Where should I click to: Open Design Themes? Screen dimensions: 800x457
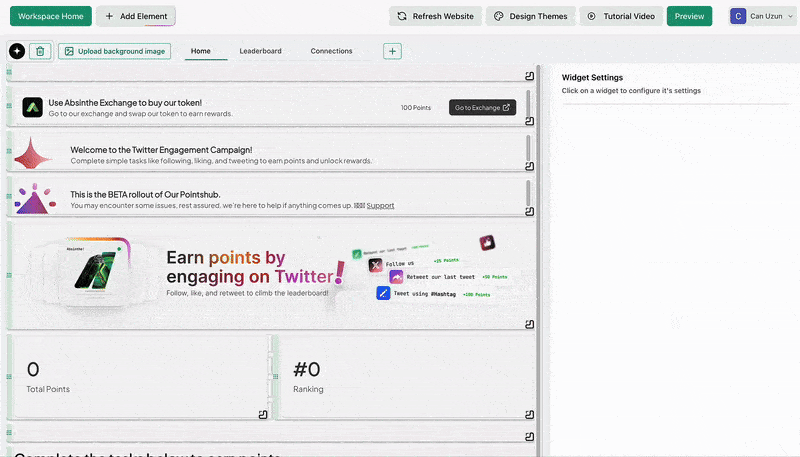pyautogui.click(x=531, y=16)
